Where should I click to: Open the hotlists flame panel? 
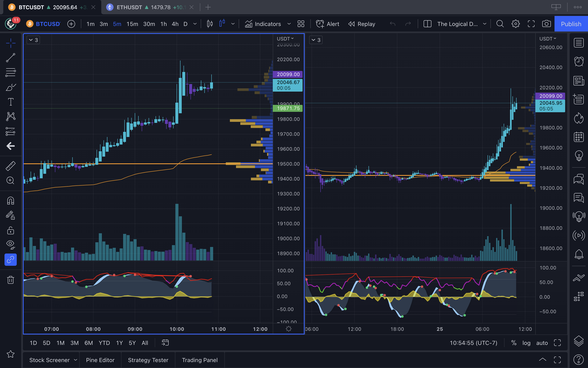(x=579, y=118)
